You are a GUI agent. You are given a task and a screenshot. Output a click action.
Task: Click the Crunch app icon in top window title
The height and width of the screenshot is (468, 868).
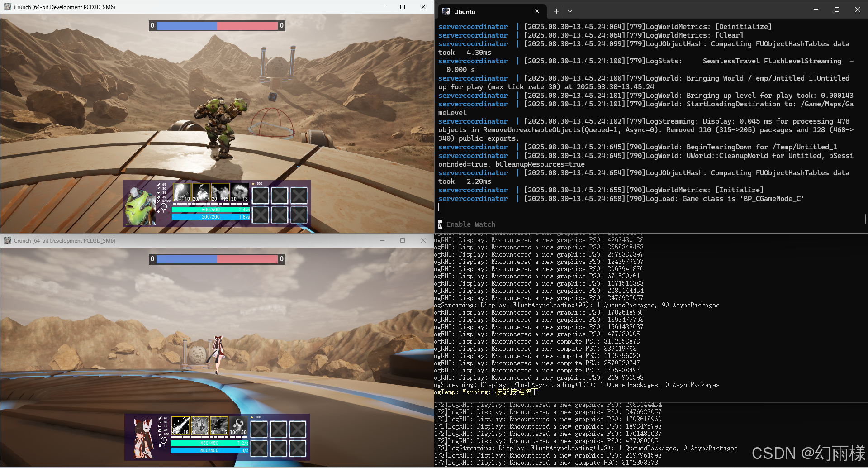[8, 7]
